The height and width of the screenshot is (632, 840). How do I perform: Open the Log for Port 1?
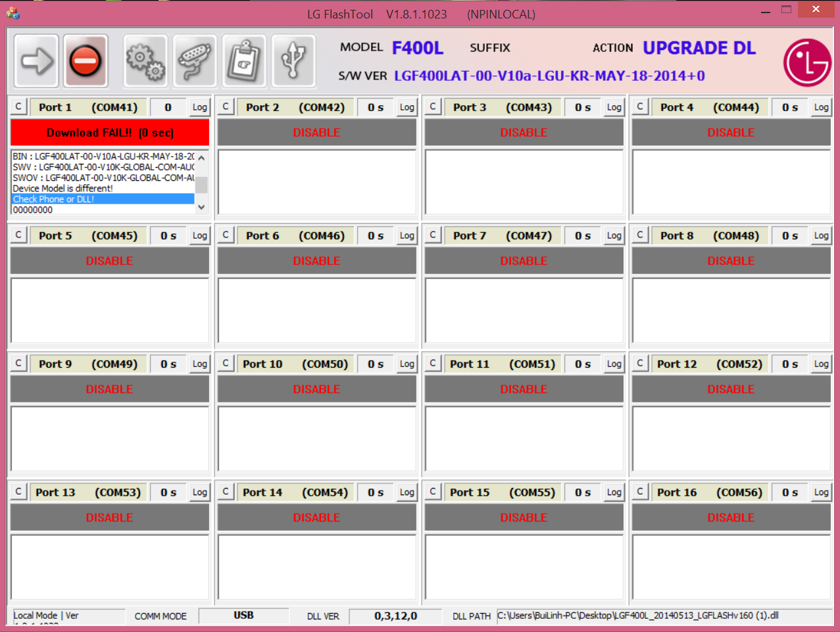(200, 107)
